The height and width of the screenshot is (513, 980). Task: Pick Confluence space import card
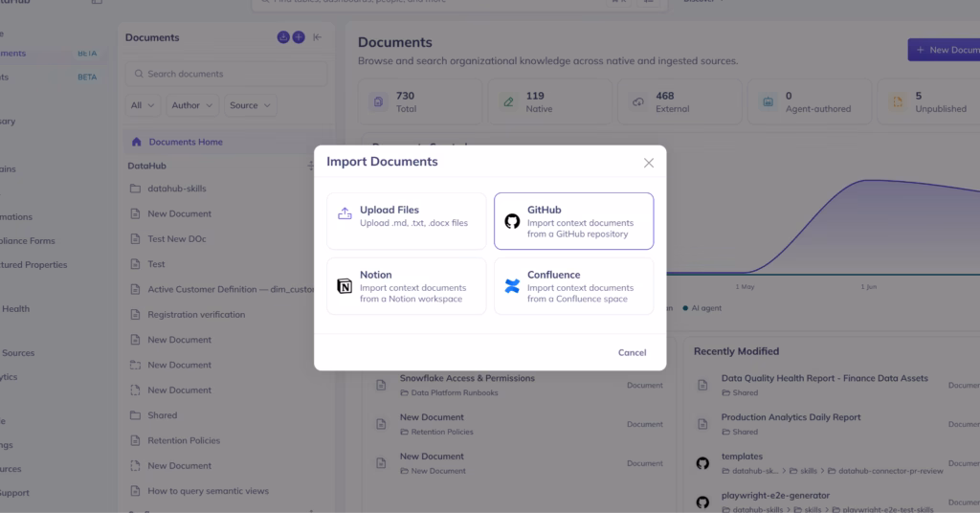(574, 286)
